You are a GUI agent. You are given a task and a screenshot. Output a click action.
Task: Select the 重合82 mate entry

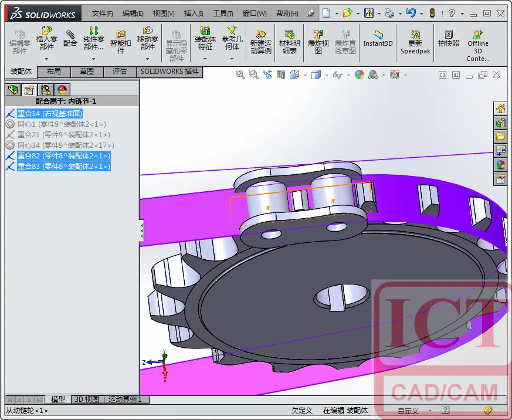(x=64, y=156)
